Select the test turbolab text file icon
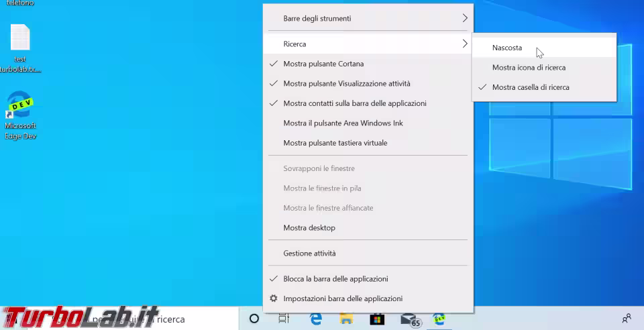 coord(19,48)
